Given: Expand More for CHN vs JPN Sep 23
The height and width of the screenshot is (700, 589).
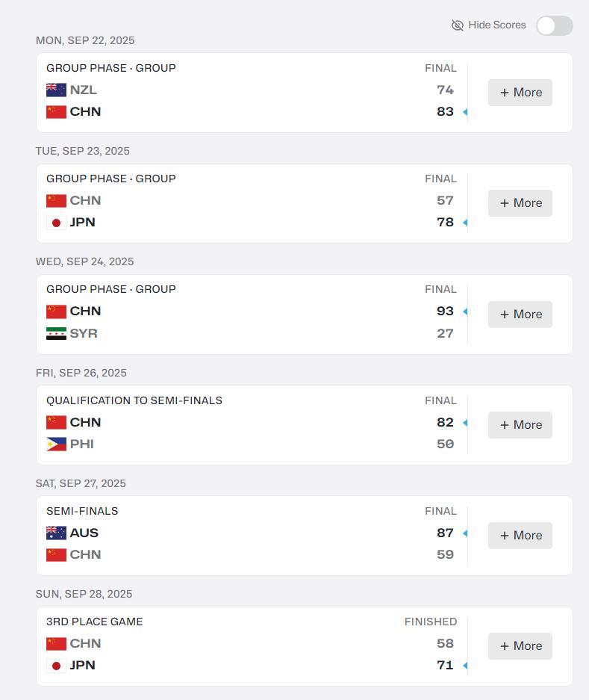Looking at the screenshot, I should 520,203.
